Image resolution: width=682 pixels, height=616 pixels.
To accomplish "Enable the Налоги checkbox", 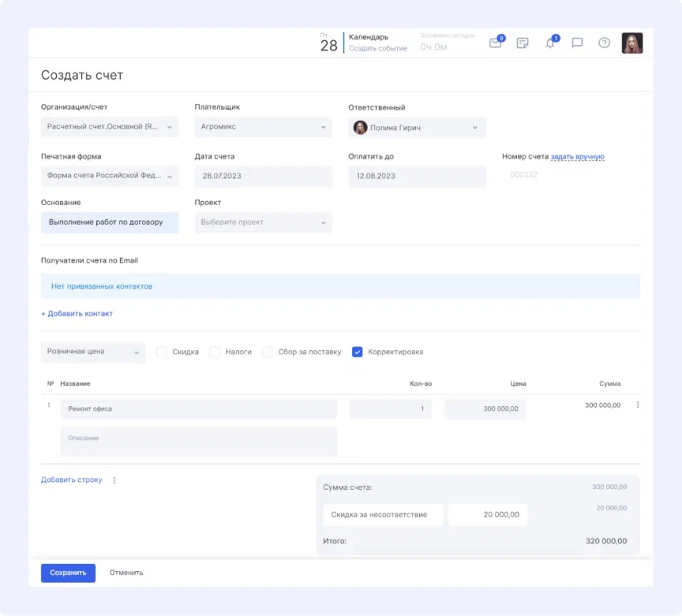I will (215, 352).
